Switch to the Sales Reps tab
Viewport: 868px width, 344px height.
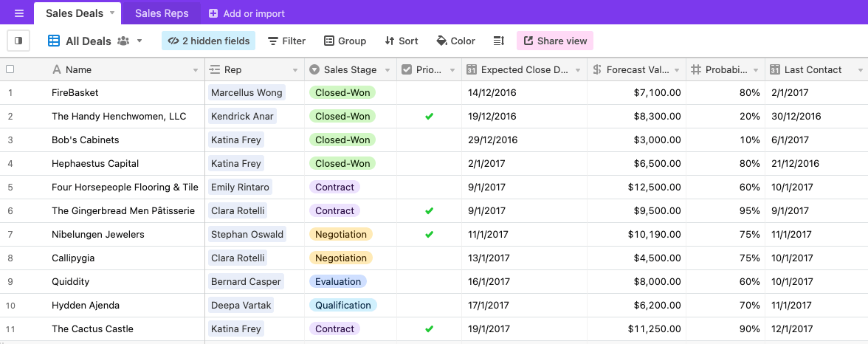coord(162,13)
